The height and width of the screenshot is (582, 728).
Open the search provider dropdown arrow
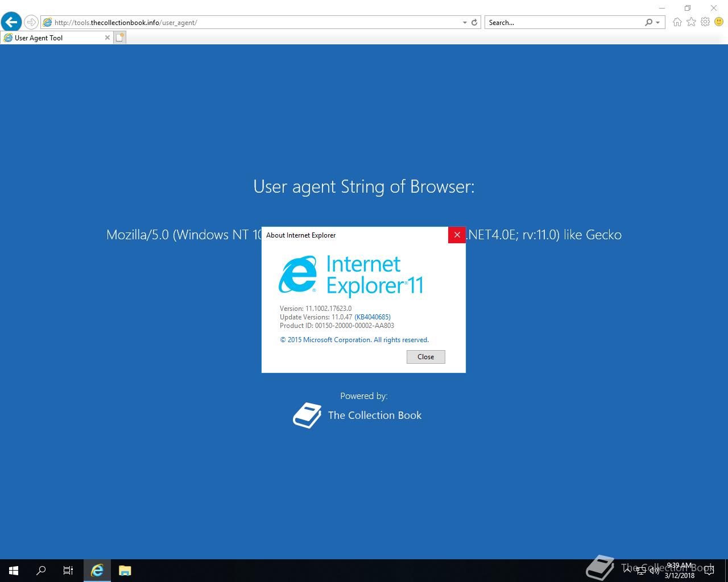tap(658, 23)
